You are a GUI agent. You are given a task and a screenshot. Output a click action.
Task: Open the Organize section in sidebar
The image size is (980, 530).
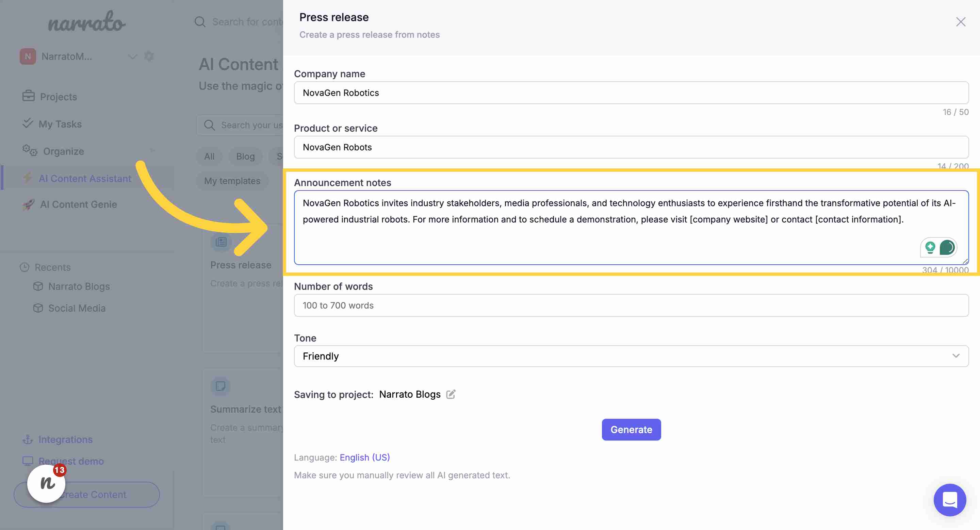click(63, 150)
